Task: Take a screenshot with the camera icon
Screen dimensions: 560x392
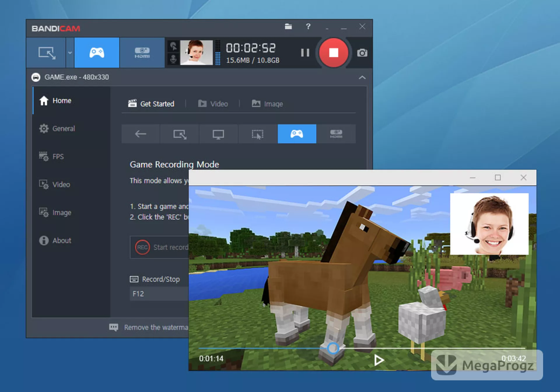Action: (362, 53)
